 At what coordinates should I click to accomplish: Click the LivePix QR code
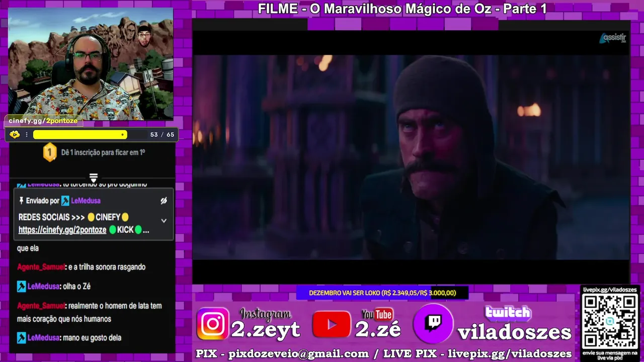coord(610,321)
